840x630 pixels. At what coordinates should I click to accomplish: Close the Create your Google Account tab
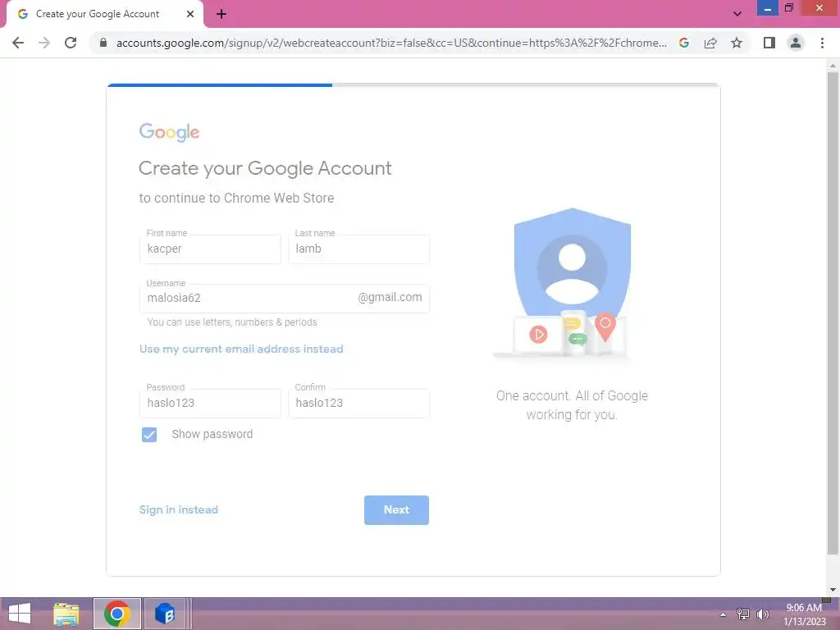point(190,14)
